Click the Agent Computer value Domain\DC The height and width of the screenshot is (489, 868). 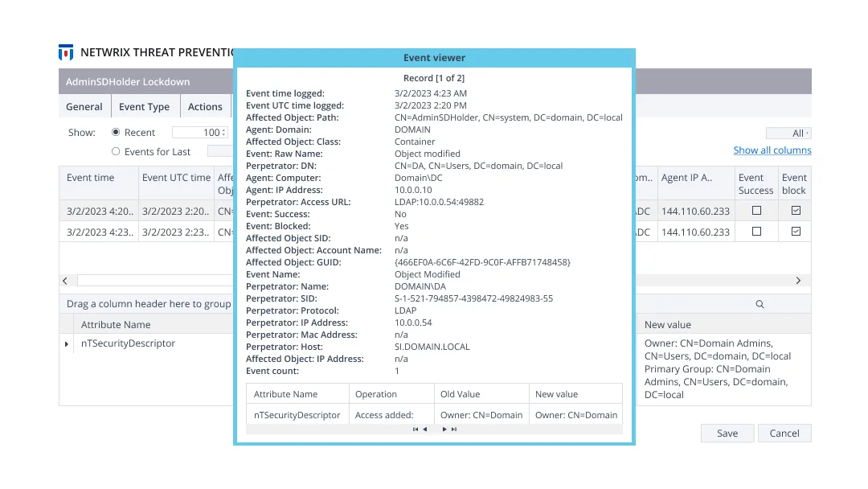(418, 178)
